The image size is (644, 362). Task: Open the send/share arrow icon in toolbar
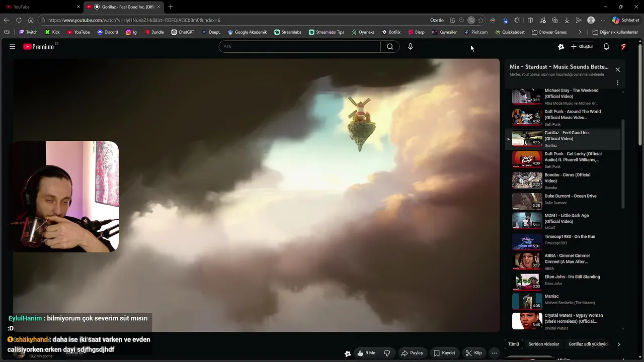tap(579, 20)
